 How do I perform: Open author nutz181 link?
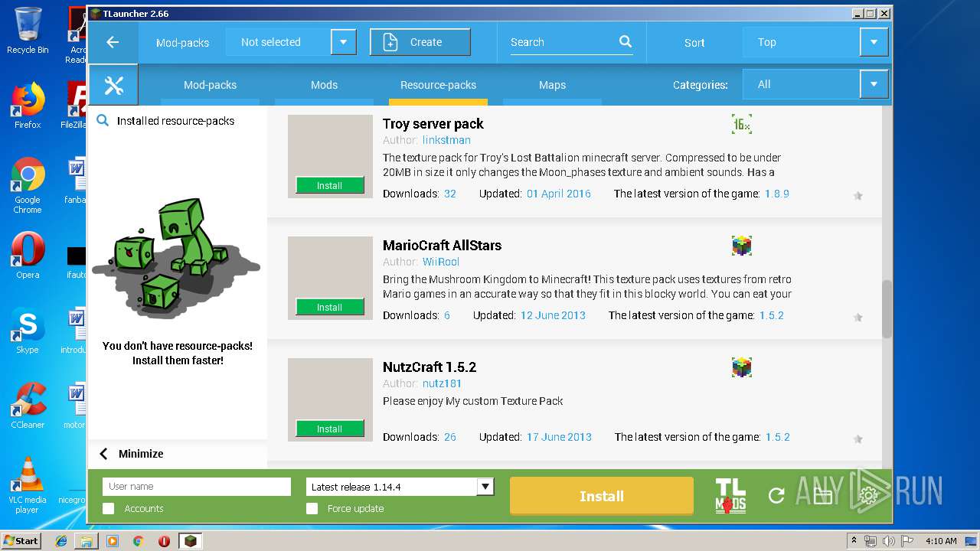point(442,383)
